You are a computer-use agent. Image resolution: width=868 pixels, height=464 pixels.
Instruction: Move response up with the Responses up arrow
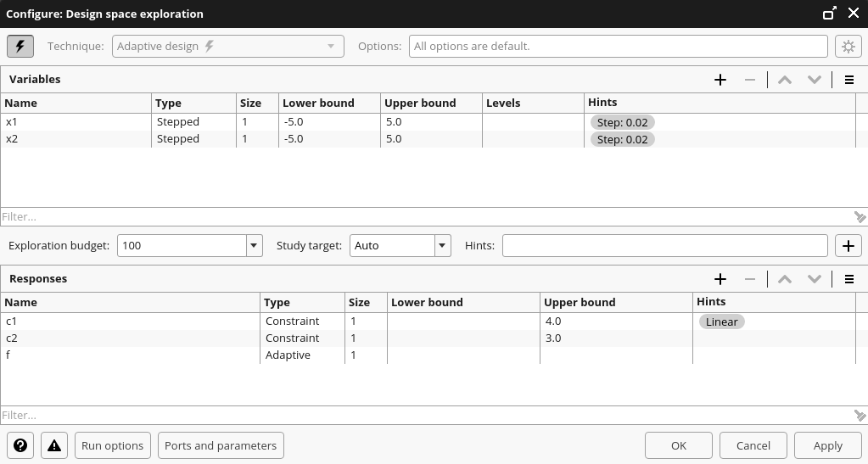click(784, 279)
